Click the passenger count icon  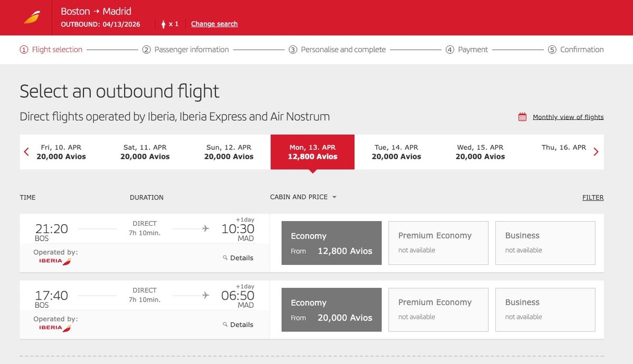pos(164,24)
